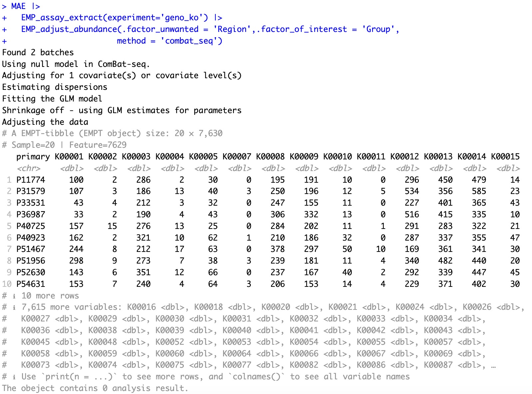Viewport: 532px width, 394px height.
Task: Click the 'Found 2 batches' message
Action: coord(38,53)
